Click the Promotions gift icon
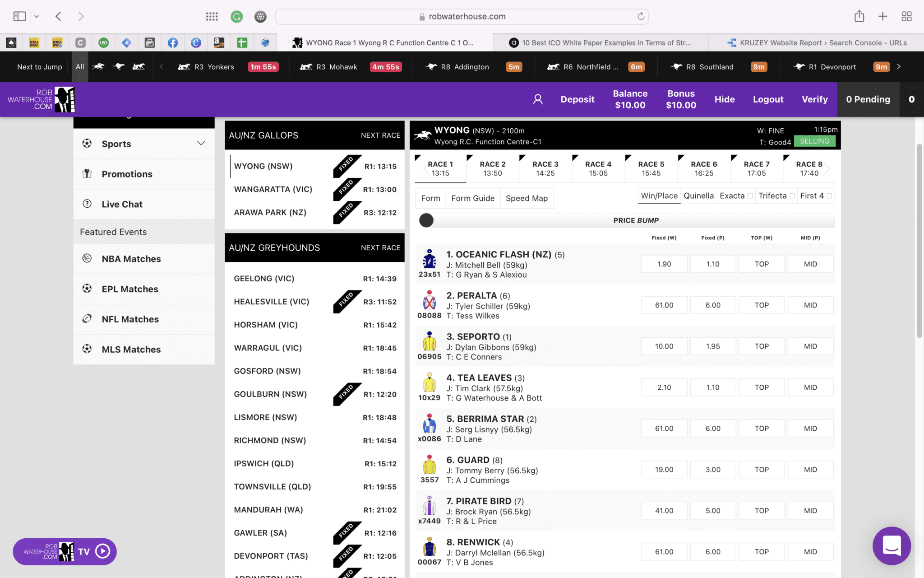 tap(87, 173)
